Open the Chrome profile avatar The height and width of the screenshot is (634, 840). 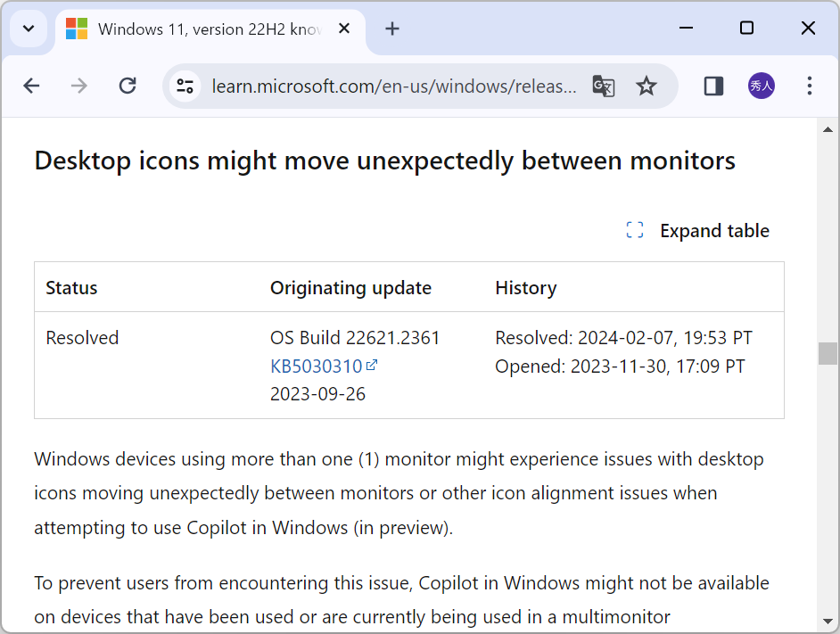761,86
